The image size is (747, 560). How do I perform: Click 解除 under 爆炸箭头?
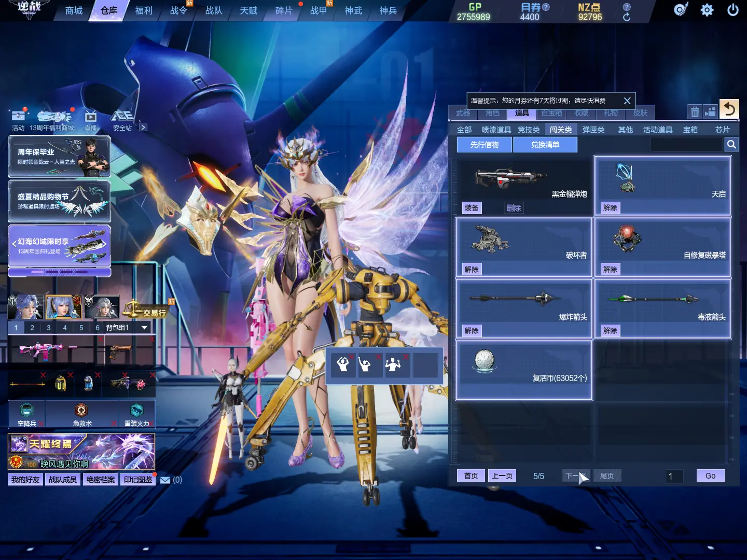pos(472,330)
